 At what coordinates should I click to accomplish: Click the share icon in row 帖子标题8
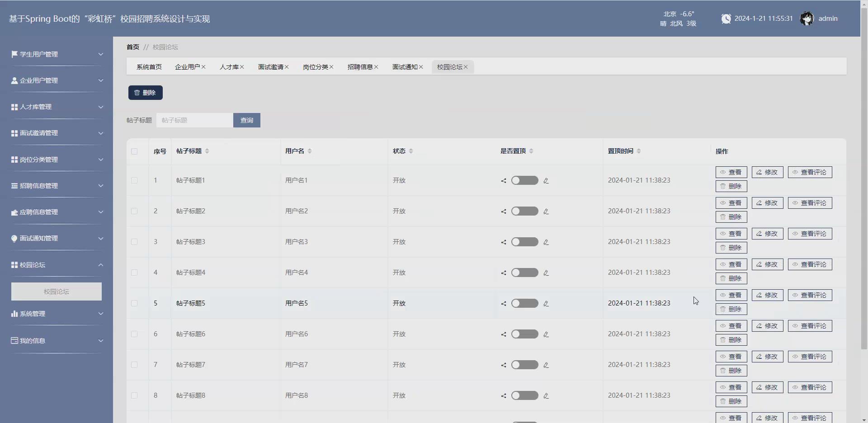pos(504,396)
